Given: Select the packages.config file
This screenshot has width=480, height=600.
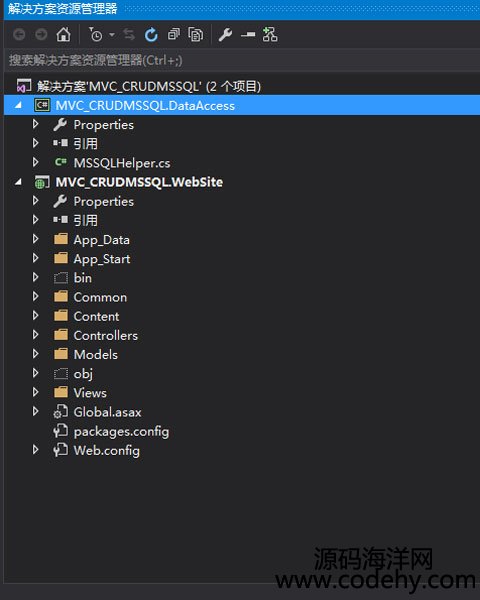Looking at the screenshot, I should [x=121, y=431].
